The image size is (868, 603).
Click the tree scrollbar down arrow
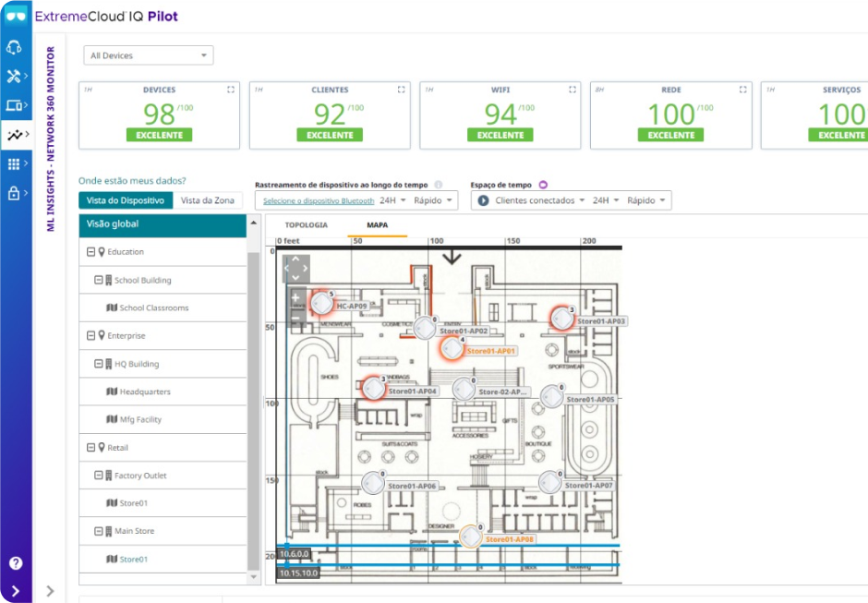click(254, 577)
